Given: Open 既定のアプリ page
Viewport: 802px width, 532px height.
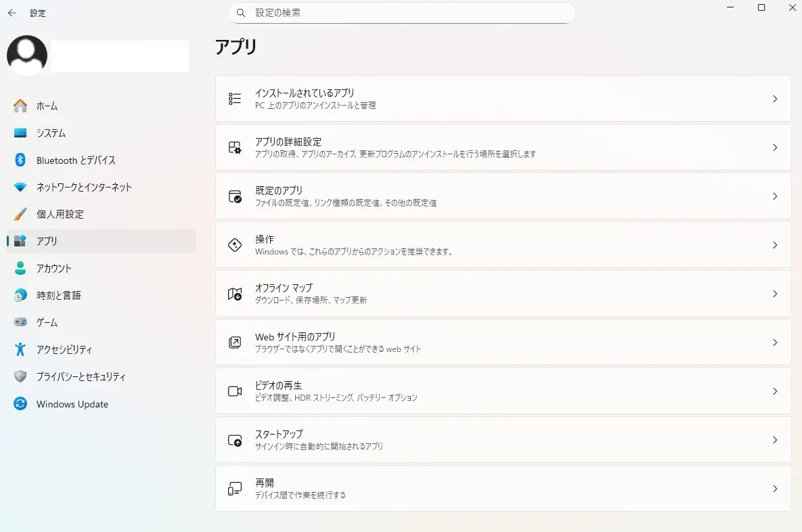Looking at the screenshot, I should tap(504, 196).
